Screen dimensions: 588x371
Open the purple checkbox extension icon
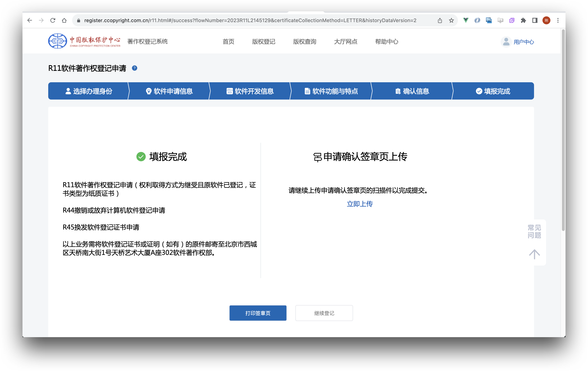click(x=512, y=21)
